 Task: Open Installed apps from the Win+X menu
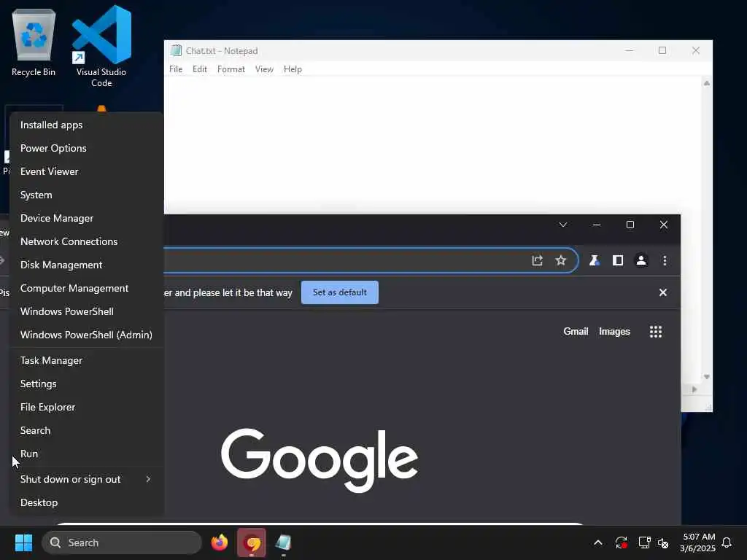point(87,125)
